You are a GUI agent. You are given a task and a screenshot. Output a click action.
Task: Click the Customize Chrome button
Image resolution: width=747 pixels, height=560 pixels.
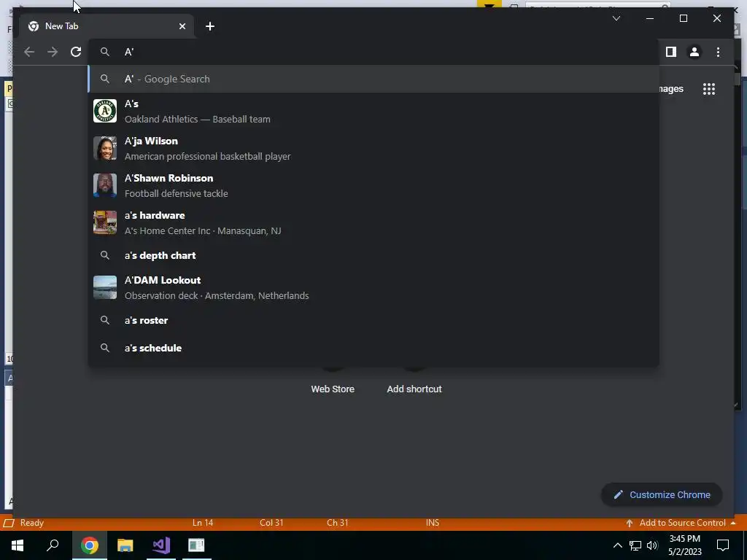[x=662, y=495]
